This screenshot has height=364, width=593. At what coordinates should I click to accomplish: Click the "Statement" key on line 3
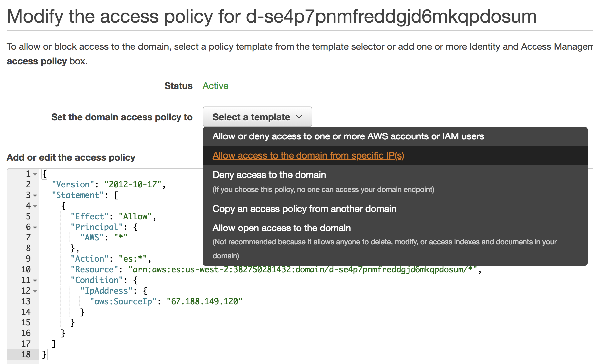pyautogui.click(x=78, y=195)
